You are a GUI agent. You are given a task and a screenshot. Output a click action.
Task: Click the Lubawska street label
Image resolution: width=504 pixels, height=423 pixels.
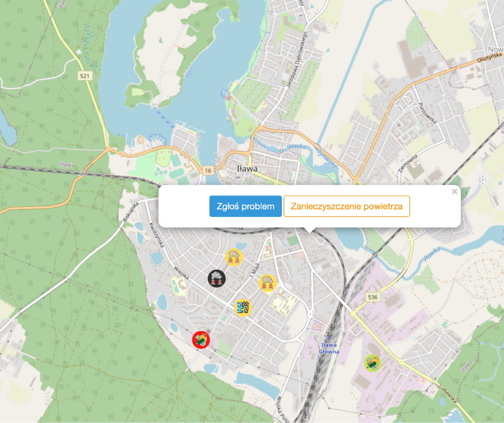click(x=448, y=393)
